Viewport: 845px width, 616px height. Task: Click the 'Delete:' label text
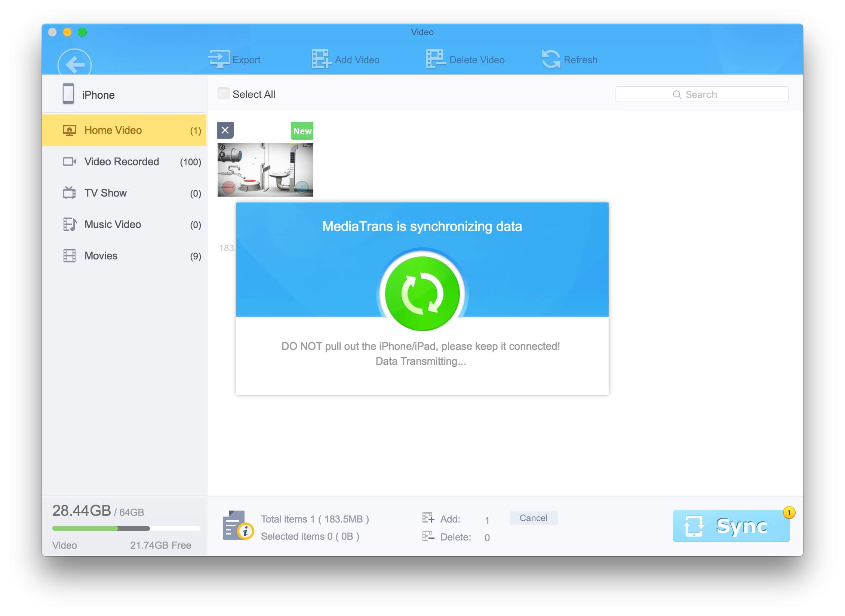455,537
